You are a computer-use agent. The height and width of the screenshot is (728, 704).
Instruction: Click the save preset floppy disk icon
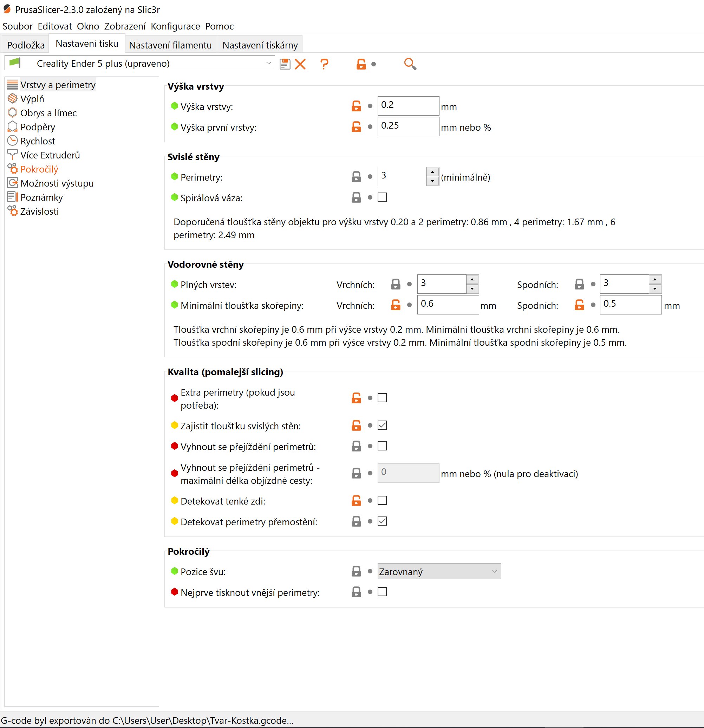(285, 64)
